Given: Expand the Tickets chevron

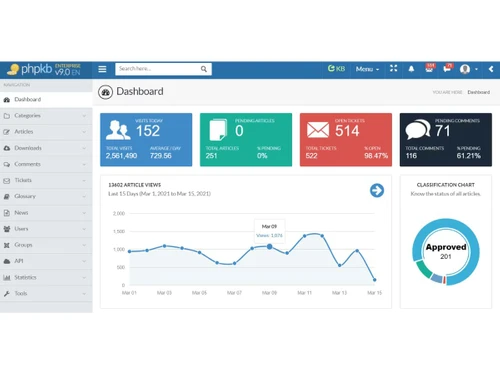Looking at the screenshot, I should (84, 180).
